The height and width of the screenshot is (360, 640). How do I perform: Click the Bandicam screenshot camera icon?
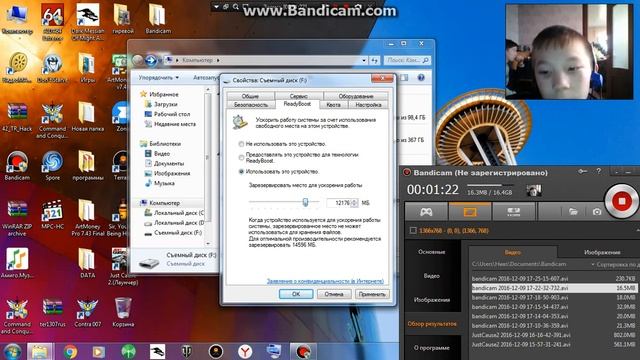tap(597, 211)
